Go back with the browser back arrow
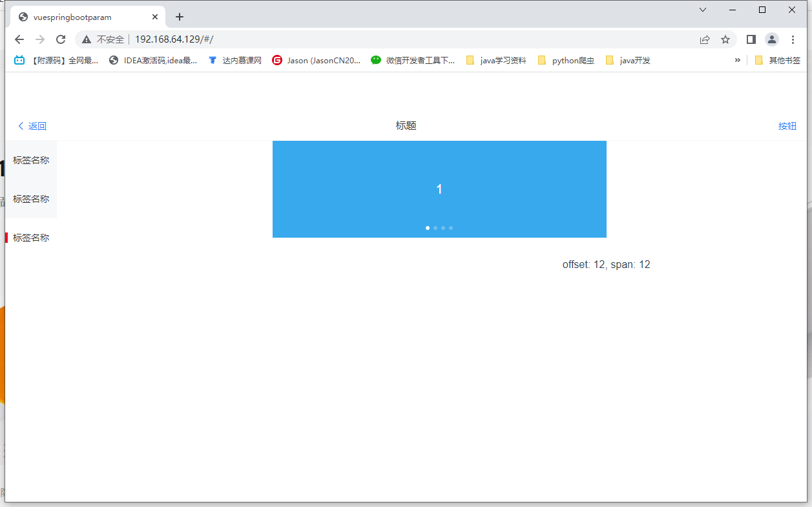 (x=19, y=39)
